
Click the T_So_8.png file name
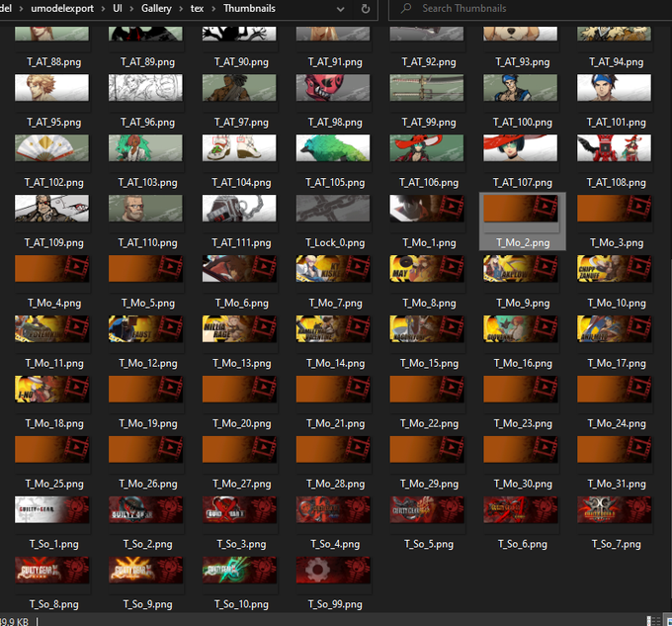pos(54,605)
